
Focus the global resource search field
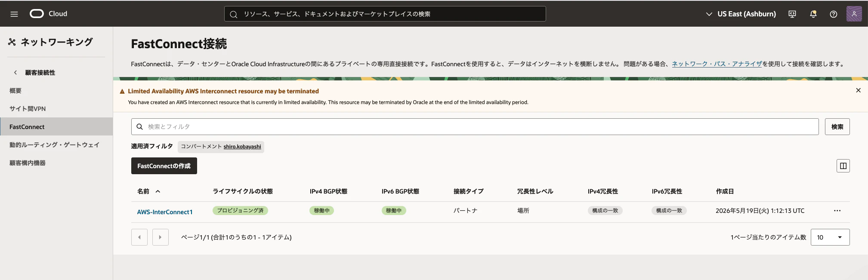tap(385, 14)
